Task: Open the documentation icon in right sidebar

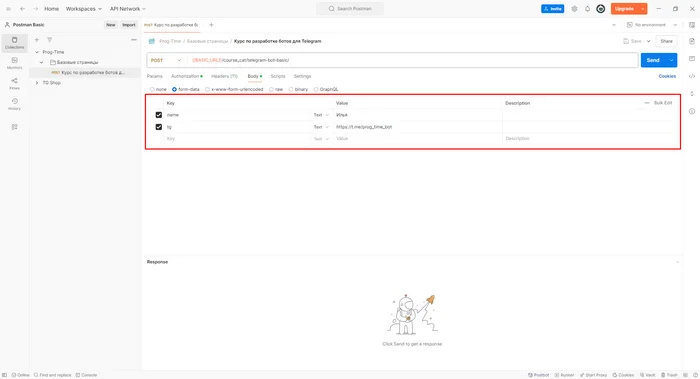Action: click(x=692, y=41)
